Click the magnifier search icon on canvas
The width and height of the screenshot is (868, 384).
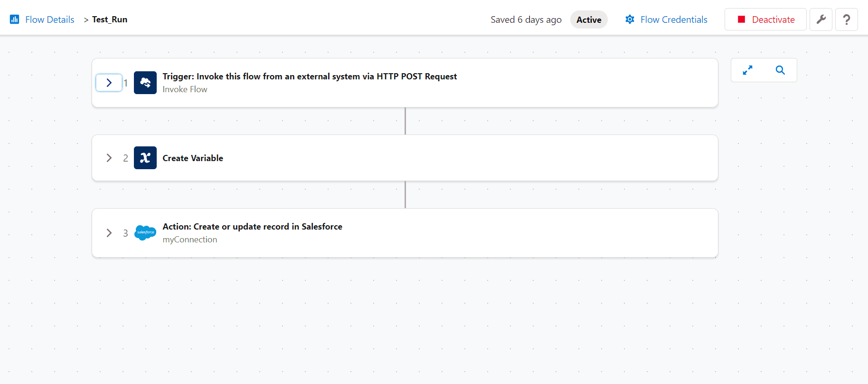point(780,70)
